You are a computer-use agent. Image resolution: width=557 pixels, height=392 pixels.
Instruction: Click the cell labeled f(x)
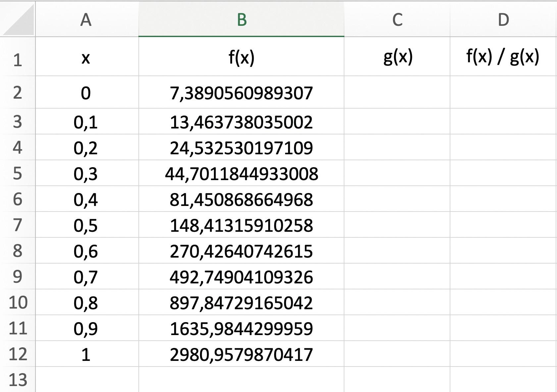[241, 57]
